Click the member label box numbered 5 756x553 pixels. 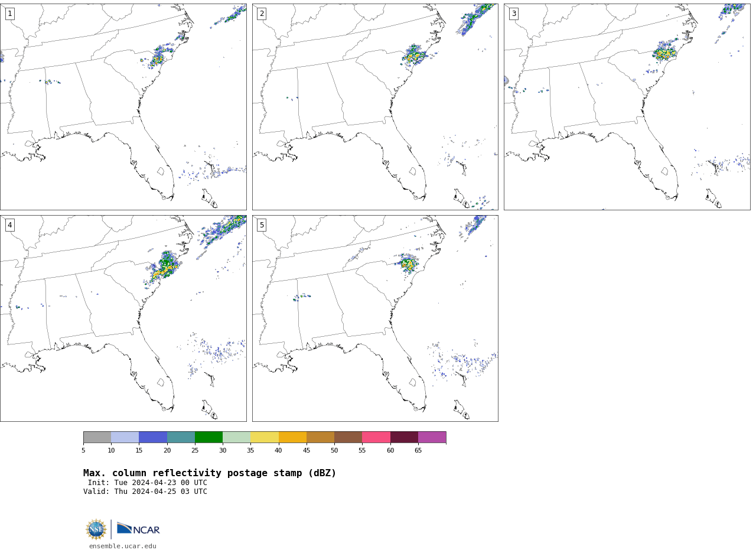click(262, 225)
